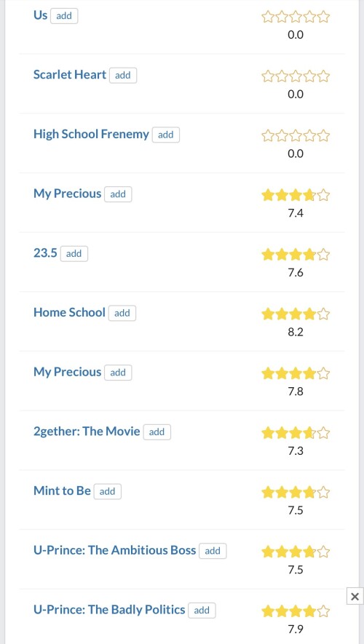Viewport: 364px width, 644px height.
Task: Add Mint to Be to your list
Action: point(107,492)
